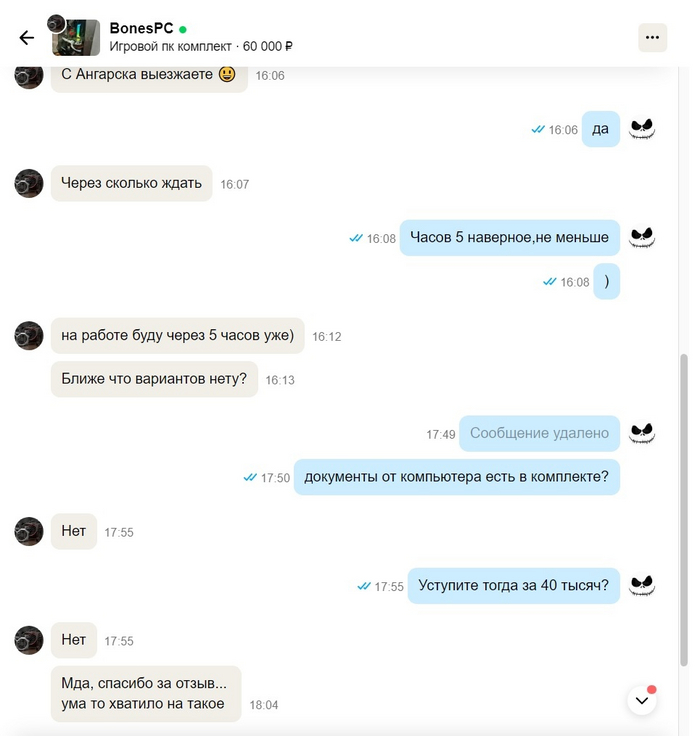Click skull avatar next to 'да' message
The height and width of the screenshot is (736, 700).
(642, 129)
